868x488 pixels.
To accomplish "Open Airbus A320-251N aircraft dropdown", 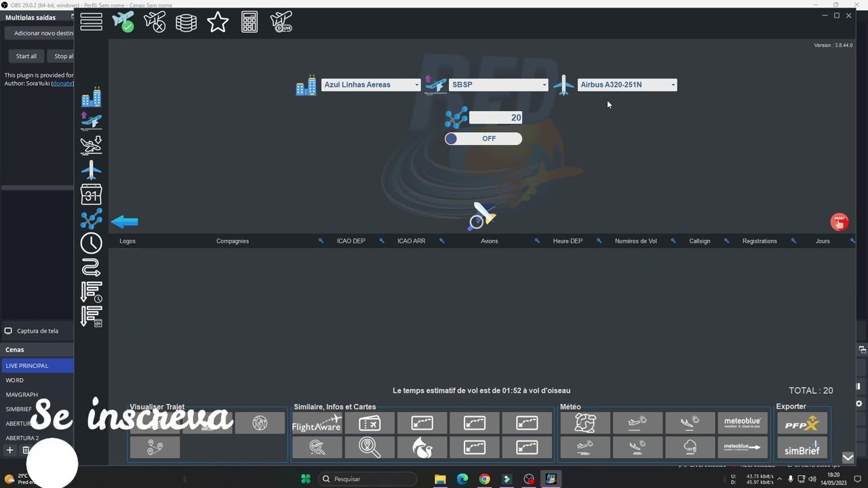I will click(627, 85).
